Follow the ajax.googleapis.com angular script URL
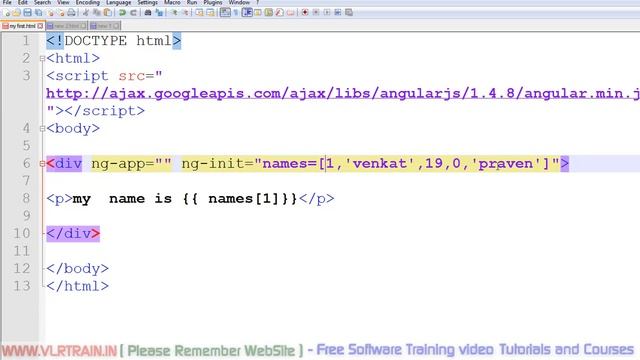Viewport: 640px width, 360px height. click(343, 93)
